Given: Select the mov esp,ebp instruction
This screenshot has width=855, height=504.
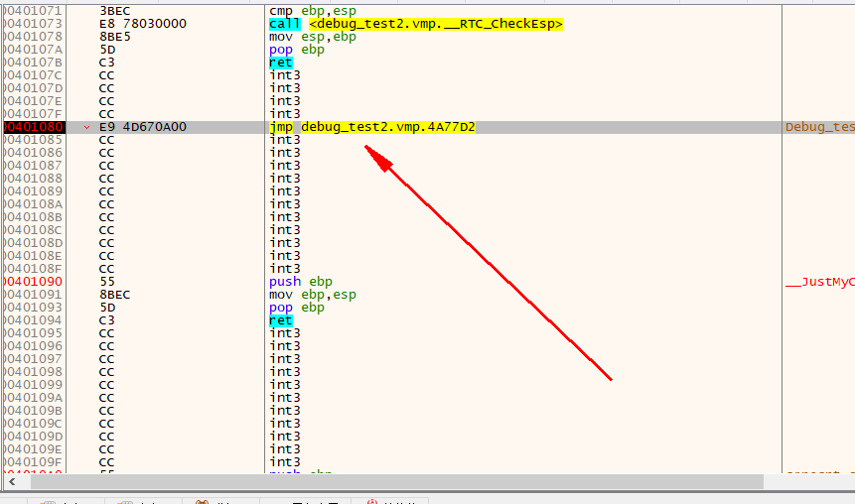Looking at the screenshot, I should pyautogui.click(x=313, y=37).
